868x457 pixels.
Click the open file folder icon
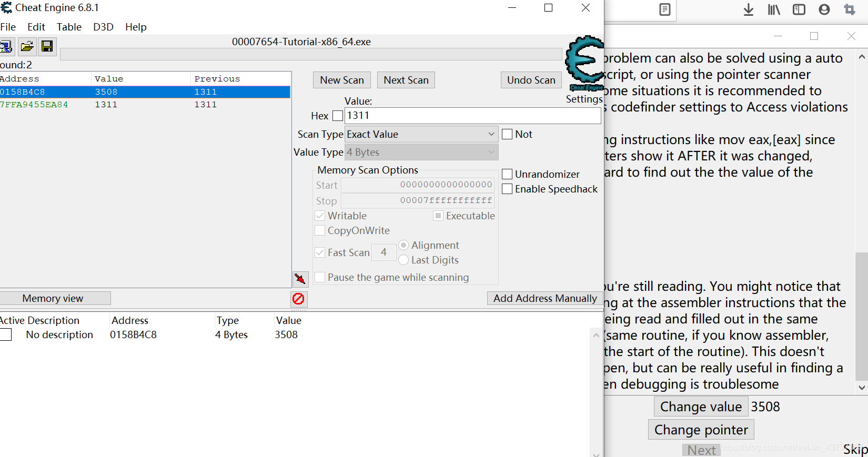pos(27,47)
